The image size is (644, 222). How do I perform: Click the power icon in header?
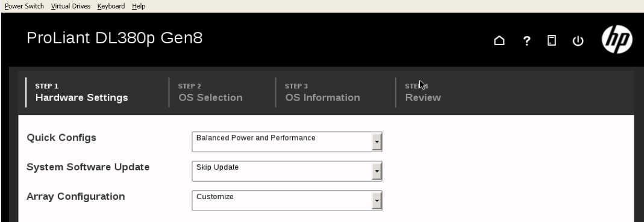(578, 41)
